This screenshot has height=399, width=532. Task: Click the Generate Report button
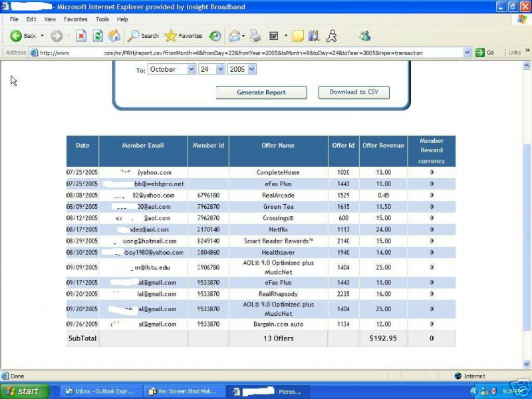click(x=261, y=92)
